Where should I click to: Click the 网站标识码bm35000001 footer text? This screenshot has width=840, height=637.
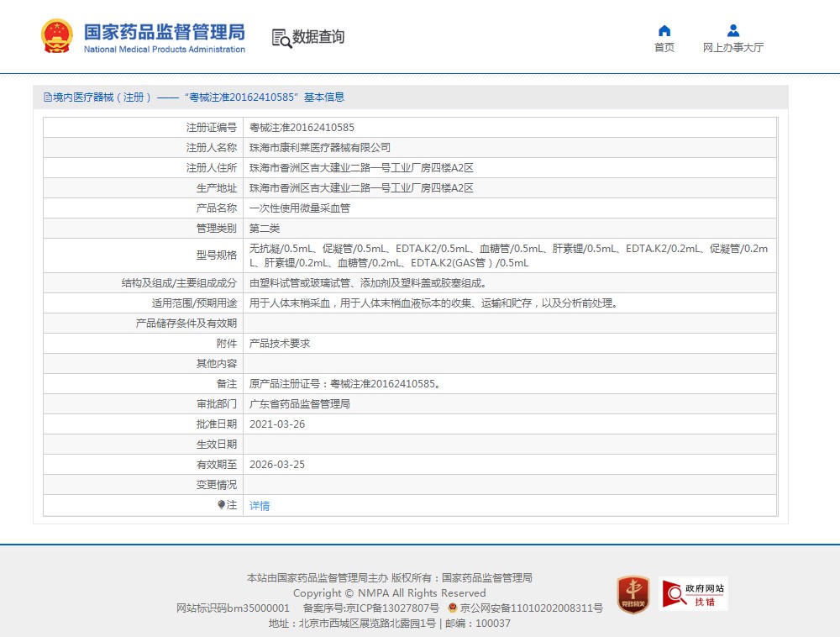(233, 608)
